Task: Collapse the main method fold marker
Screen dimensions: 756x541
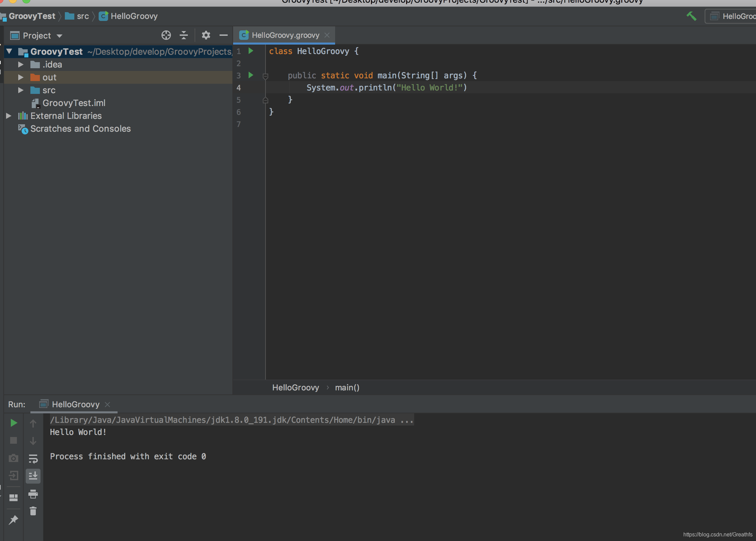Action: [266, 76]
